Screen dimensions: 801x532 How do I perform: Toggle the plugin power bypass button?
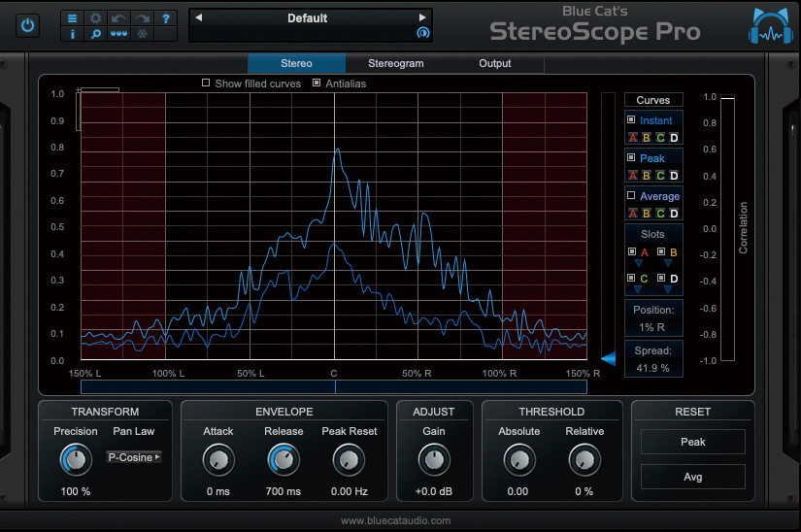27,25
